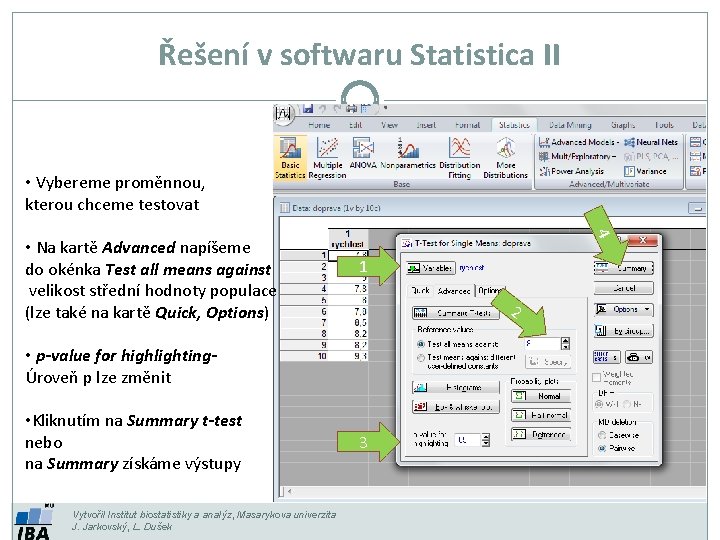Print using the quick access printer icon
Viewport: 720px width, 540px height.
click(x=351, y=109)
